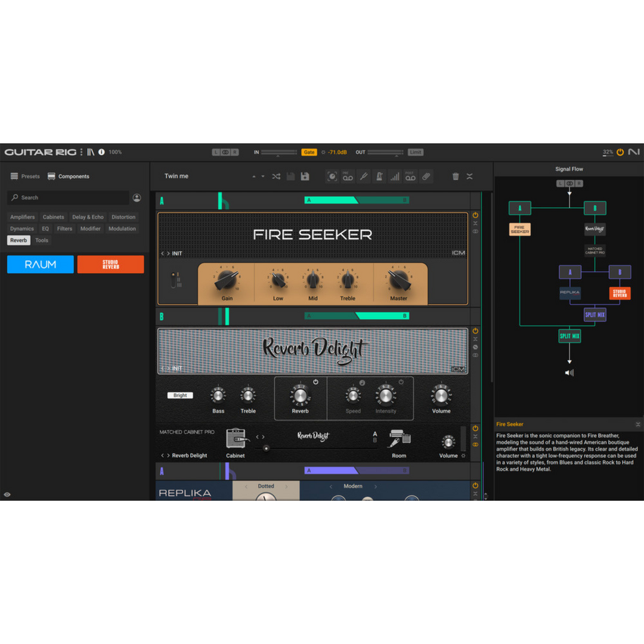Click the Native Instruments NI logo

634,152
